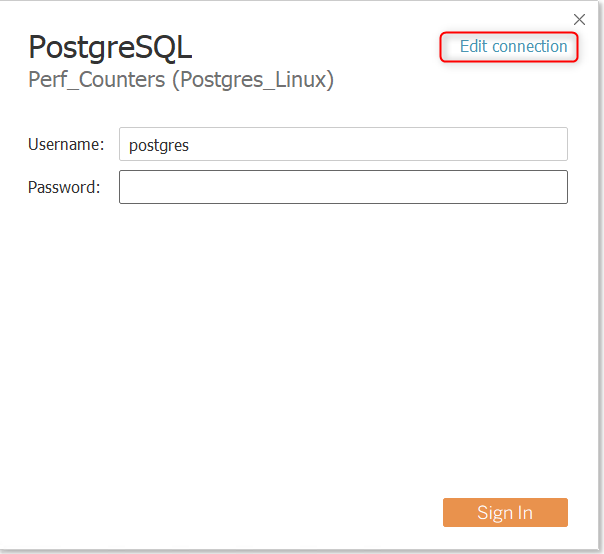The width and height of the screenshot is (604, 554).
Task: Focus the Username input field
Action: coord(343,144)
